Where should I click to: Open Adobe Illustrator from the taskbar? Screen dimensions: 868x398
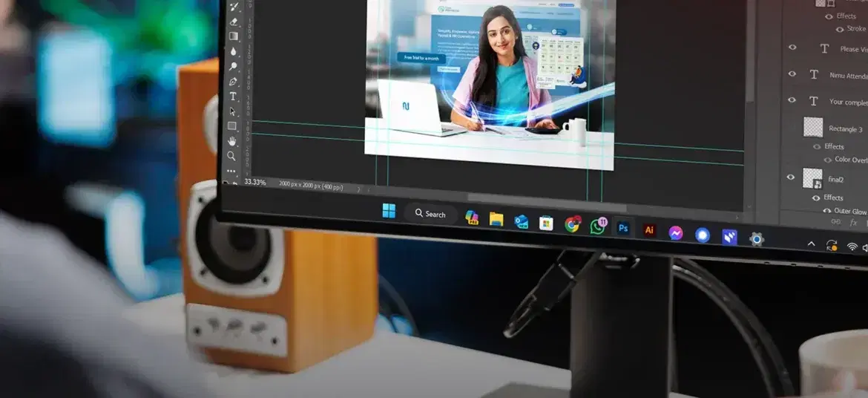tap(649, 230)
